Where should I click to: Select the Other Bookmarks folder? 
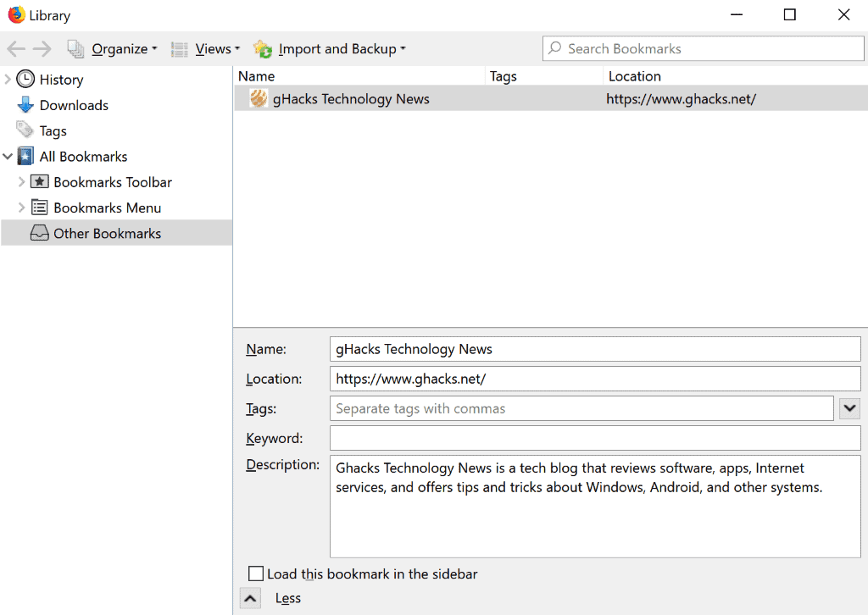pyautogui.click(x=107, y=233)
